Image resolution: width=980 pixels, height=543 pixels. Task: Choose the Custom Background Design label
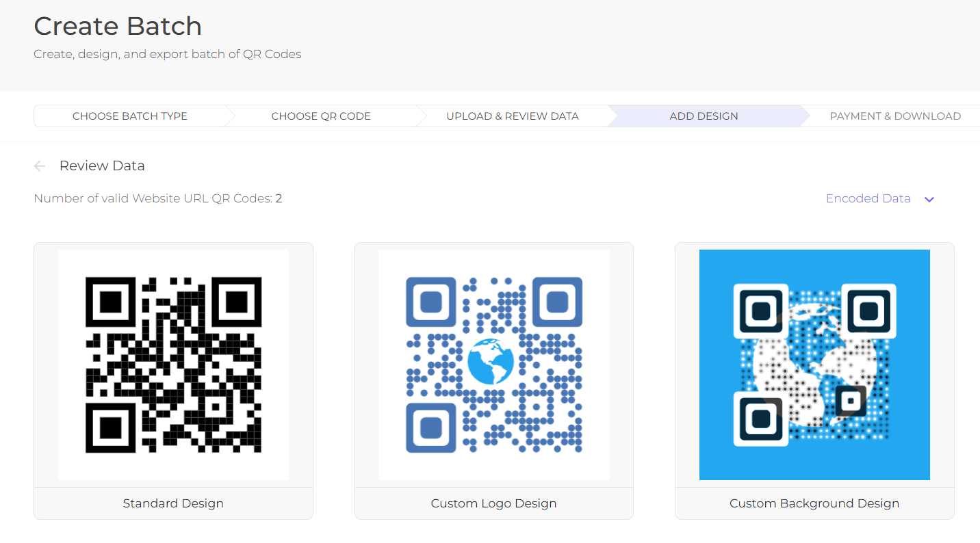814,503
